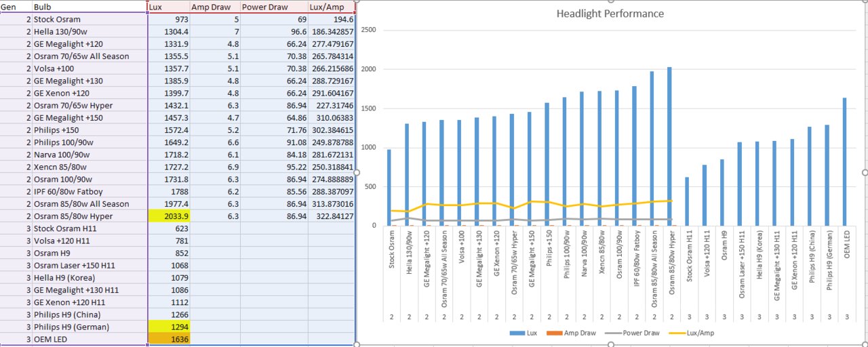Viewport: 868px width, 347px height.
Task: Select the OEM LED bulb cell
Action: tap(90, 339)
